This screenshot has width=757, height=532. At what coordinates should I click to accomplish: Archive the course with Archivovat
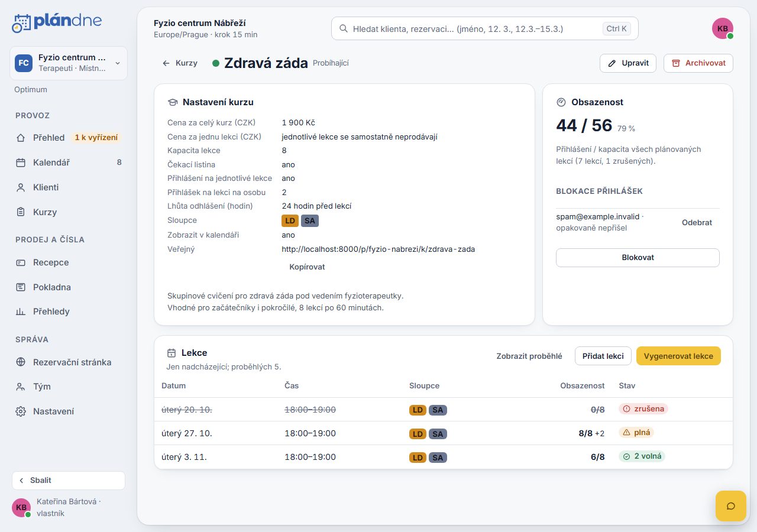pos(698,63)
